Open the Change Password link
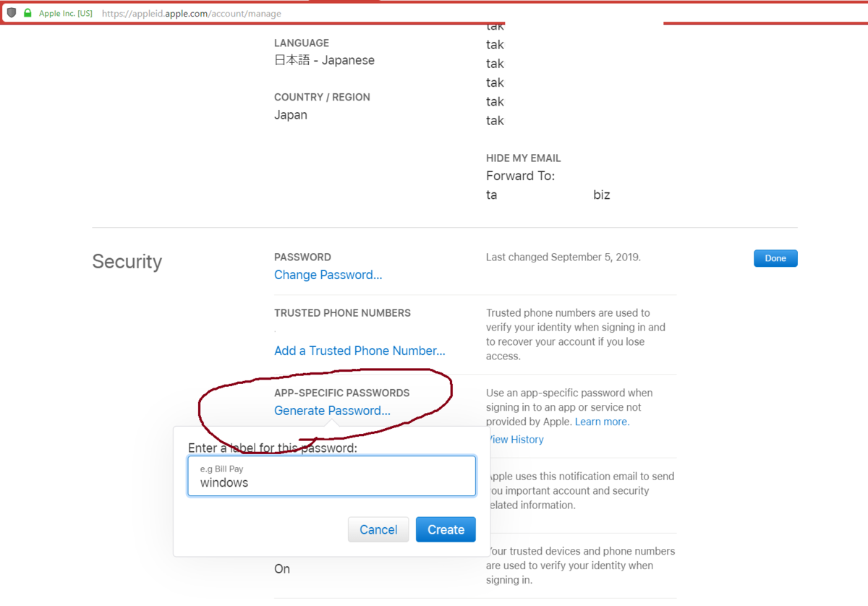 [328, 275]
